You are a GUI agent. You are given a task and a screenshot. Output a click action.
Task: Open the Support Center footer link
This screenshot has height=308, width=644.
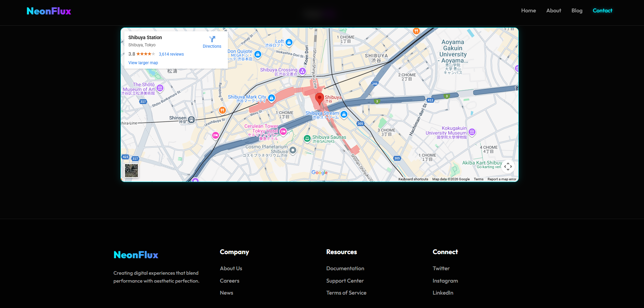(345, 281)
